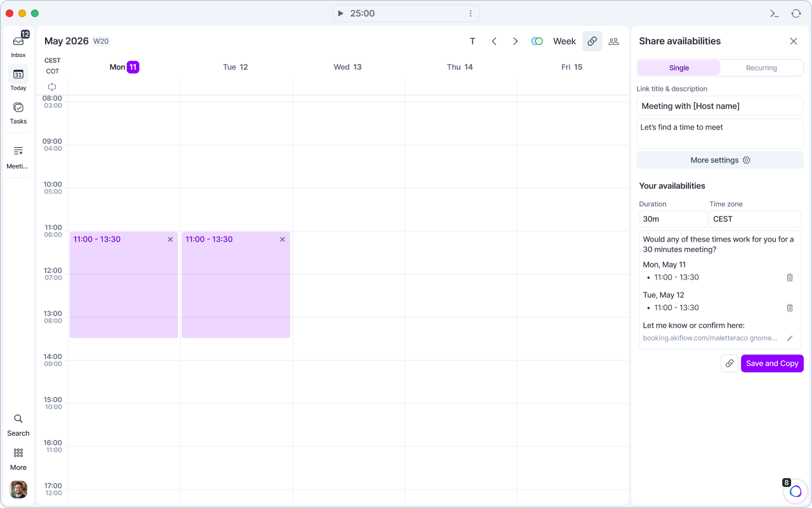Screen dimensions: 812x508
Task: Click the sync refresh icon
Action: point(796,13)
